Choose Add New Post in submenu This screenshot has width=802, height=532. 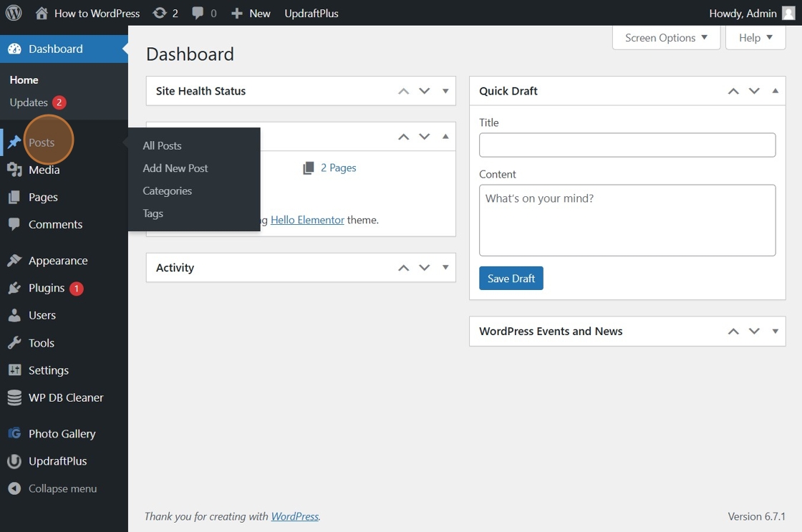(175, 168)
